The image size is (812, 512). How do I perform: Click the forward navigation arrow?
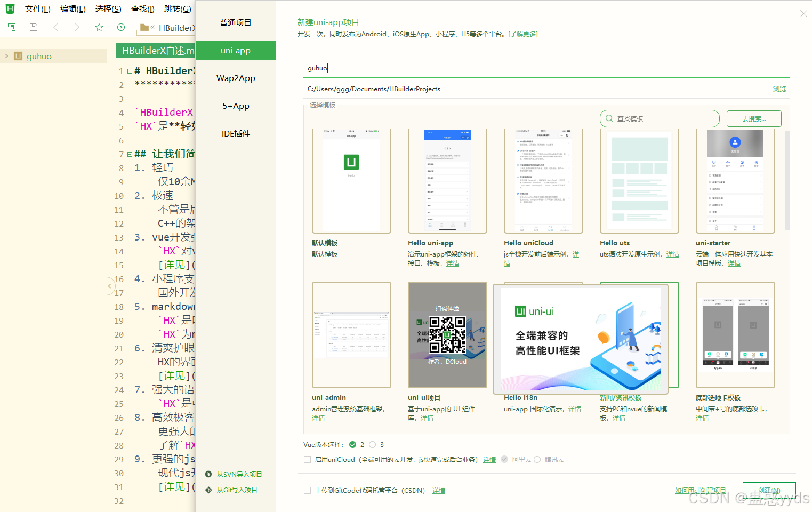(x=77, y=27)
